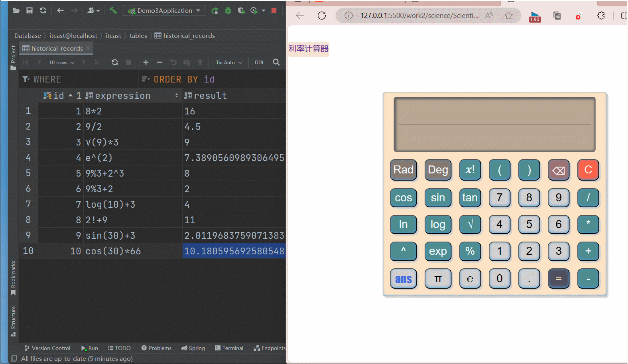The height and width of the screenshot is (364, 628).
Task: Open the Terminal tool window tab
Action: [x=229, y=348]
